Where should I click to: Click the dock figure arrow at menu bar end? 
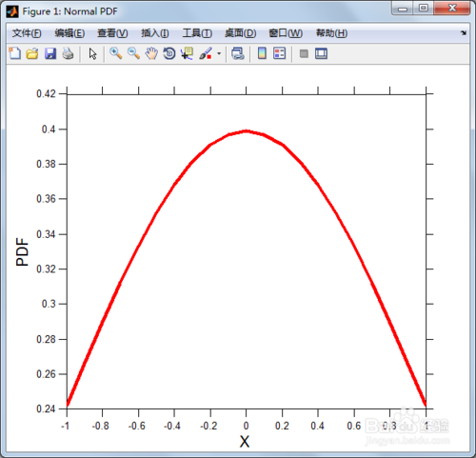coord(464,32)
